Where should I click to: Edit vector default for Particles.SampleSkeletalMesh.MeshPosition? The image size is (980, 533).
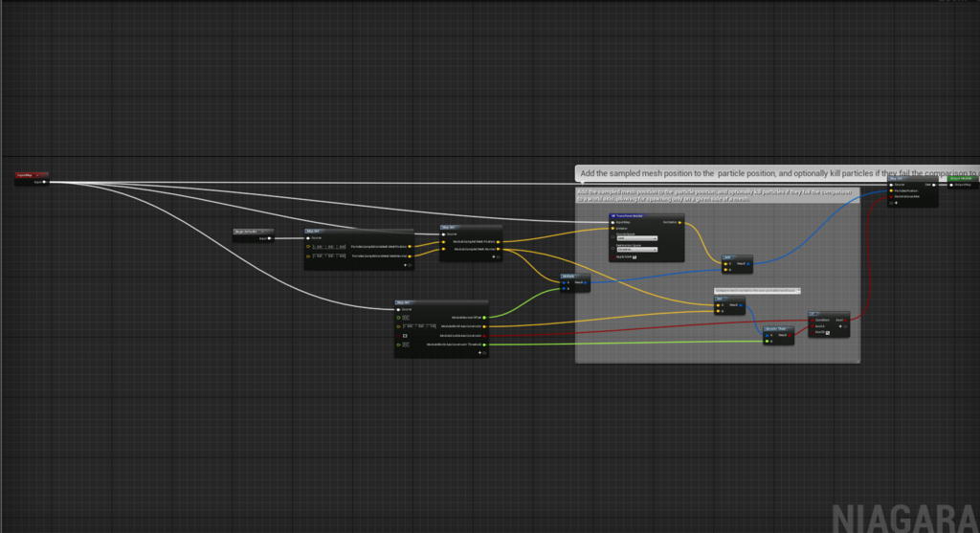pyautogui.click(x=329, y=247)
